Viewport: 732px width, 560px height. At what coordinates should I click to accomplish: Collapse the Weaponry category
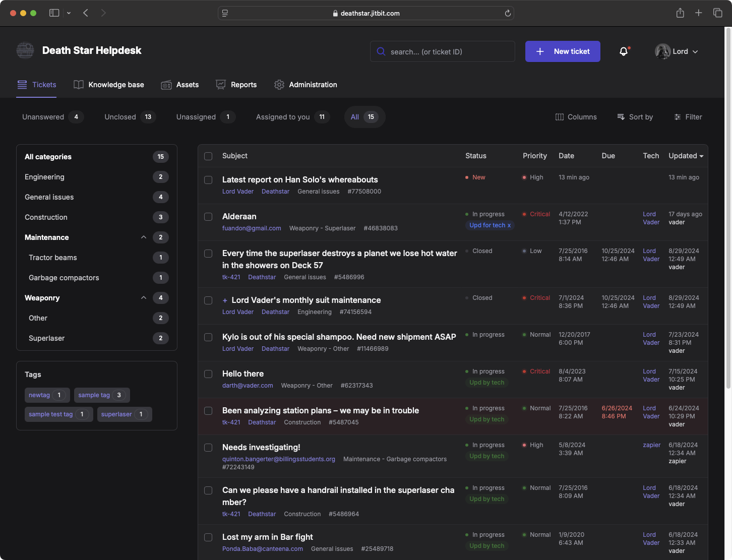coord(144,297)
